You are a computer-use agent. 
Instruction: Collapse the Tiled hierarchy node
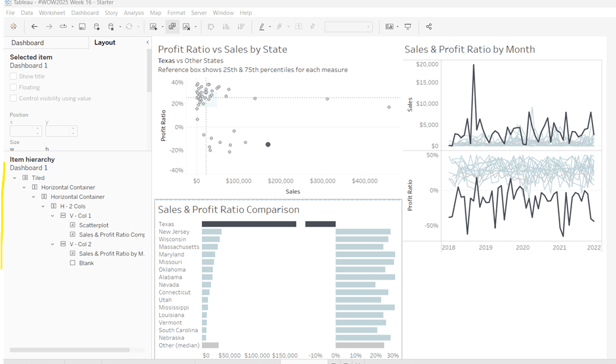coord(14,178)
